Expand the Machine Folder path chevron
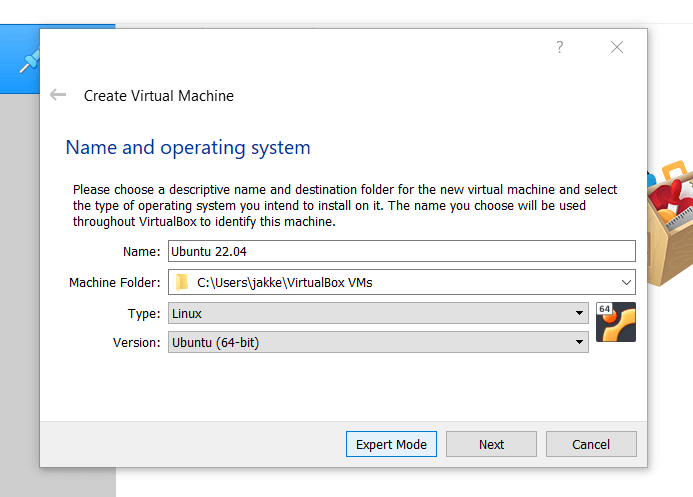 click(x=626, y=282)
